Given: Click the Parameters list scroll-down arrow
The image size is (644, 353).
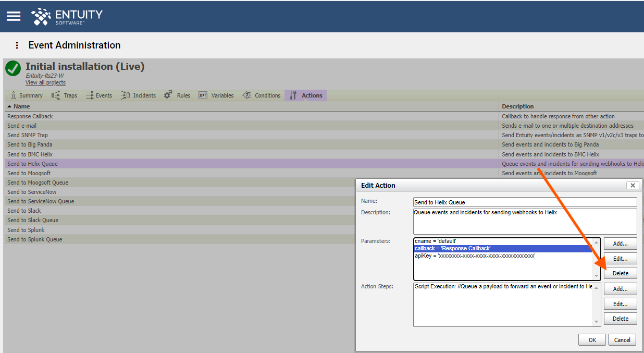Looking at the screenshot, I should point(597,276).
